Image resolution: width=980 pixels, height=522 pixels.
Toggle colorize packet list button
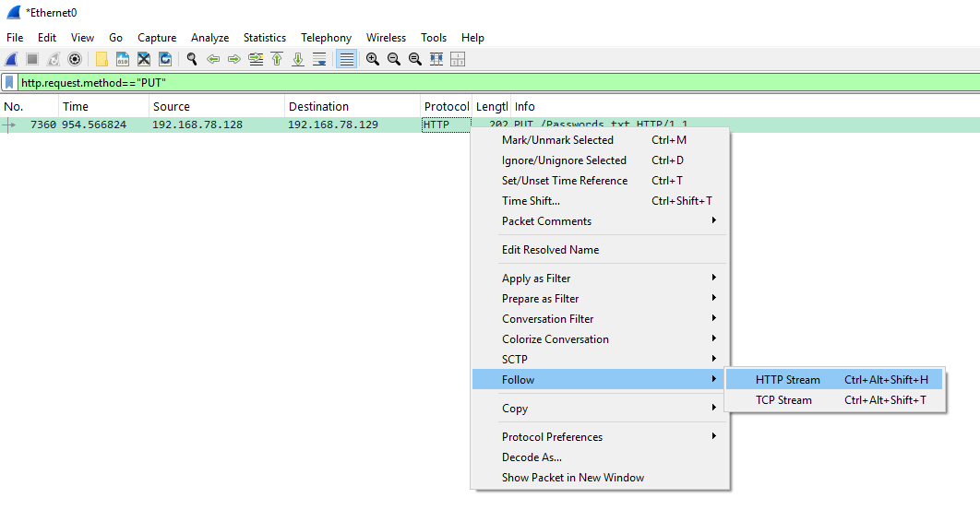pyautogui.click(x=347, y=59)
